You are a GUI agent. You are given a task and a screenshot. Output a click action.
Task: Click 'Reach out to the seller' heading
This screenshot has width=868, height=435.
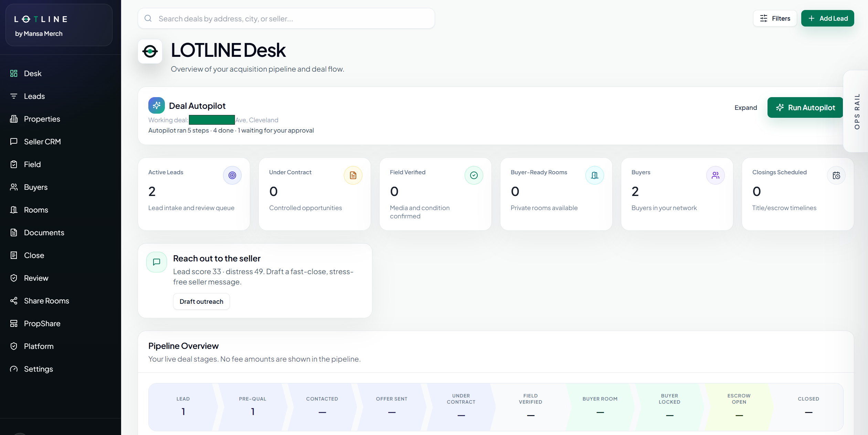[217, 258]
